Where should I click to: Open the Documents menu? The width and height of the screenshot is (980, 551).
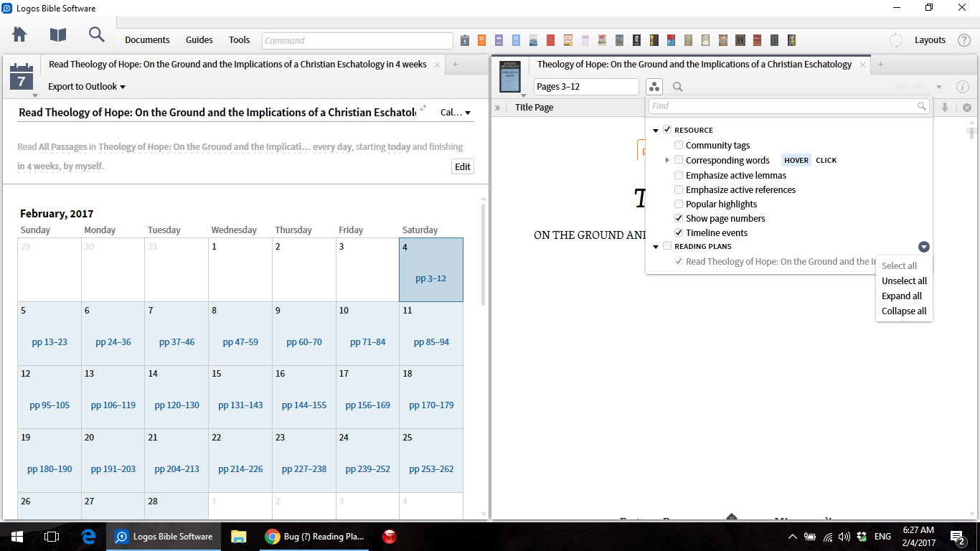click(147, 40)
